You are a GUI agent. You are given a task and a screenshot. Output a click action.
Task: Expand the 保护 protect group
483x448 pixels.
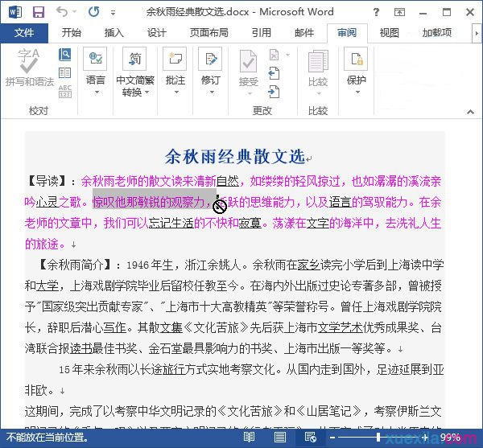tap(357, 71)
